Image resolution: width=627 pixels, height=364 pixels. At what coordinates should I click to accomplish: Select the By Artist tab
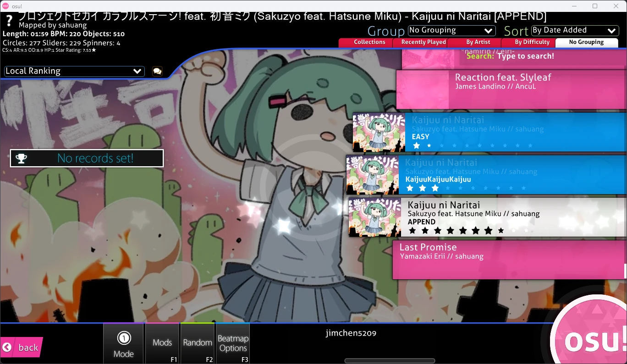pos(478,43)
